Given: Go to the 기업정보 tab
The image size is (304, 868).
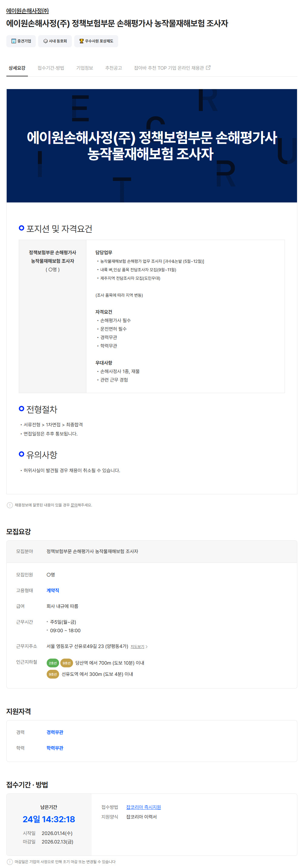Looking at the screenshot, I should tap(84, 68).
